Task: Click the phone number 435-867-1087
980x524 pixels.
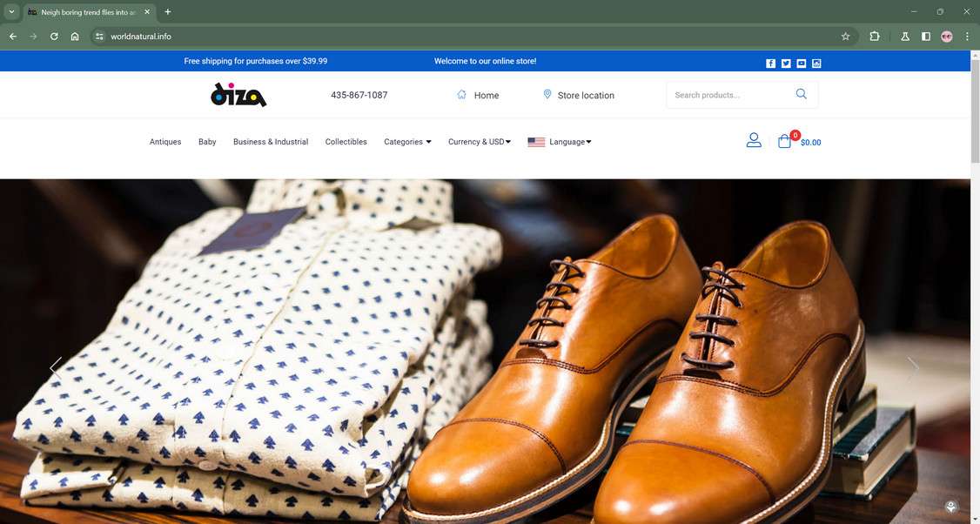Action: [x=359, y=95]
